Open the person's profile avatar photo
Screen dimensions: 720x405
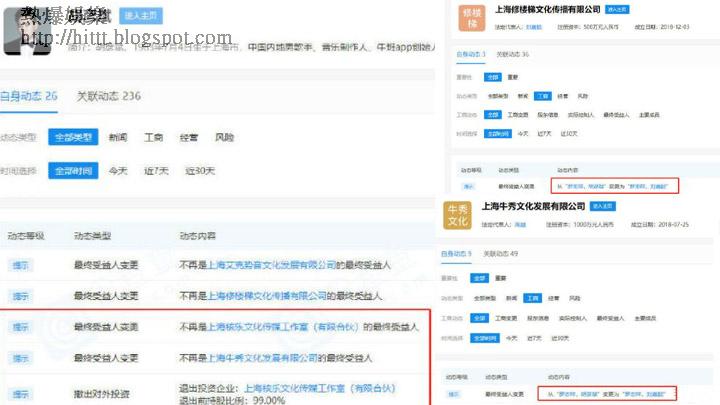click(27, 31)
